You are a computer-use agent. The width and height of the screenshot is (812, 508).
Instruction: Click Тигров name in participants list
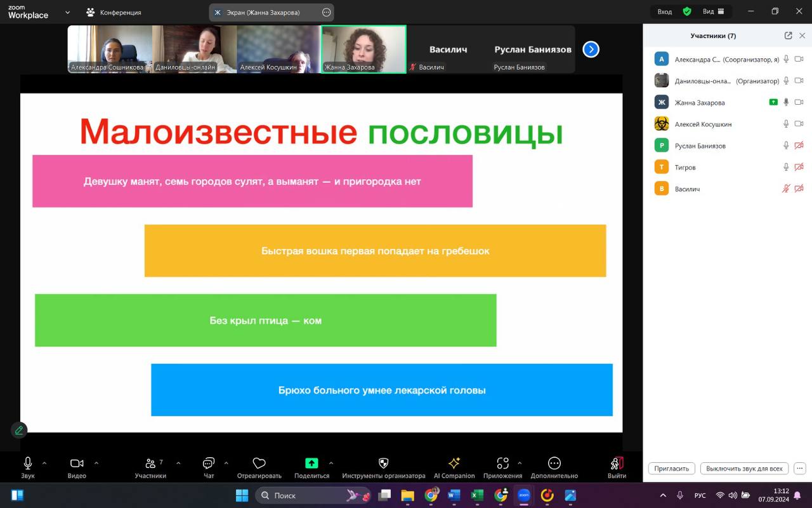click(x=685, y=167)
